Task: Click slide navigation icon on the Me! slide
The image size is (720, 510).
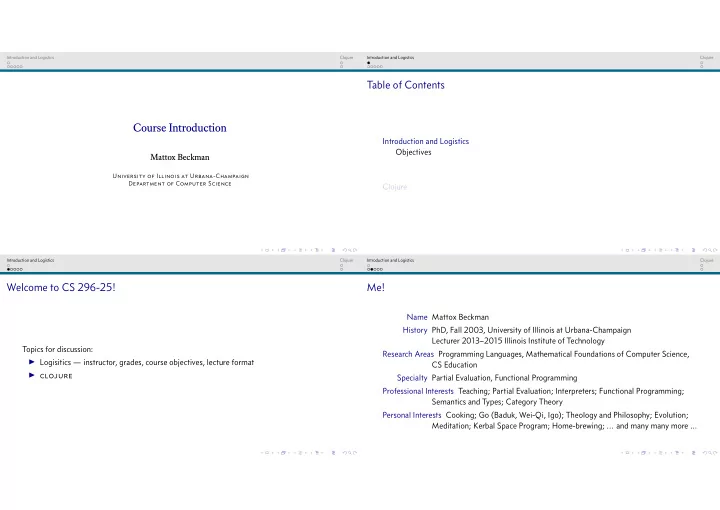Action: 627,453
